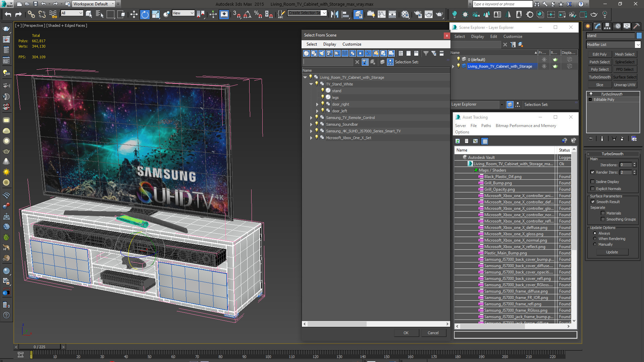Expand the door_left tree node
Viewport: 644px width, 362px height.
[x=317, y=111]
